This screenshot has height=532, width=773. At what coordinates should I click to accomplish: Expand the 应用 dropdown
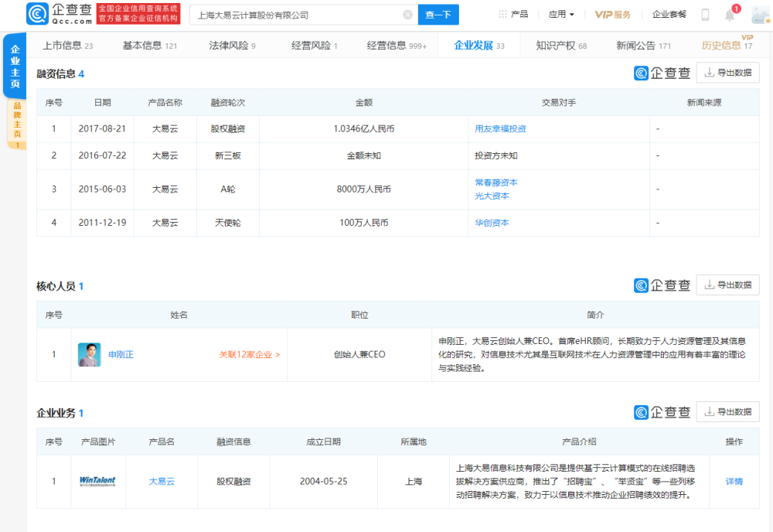click(561, 14)
